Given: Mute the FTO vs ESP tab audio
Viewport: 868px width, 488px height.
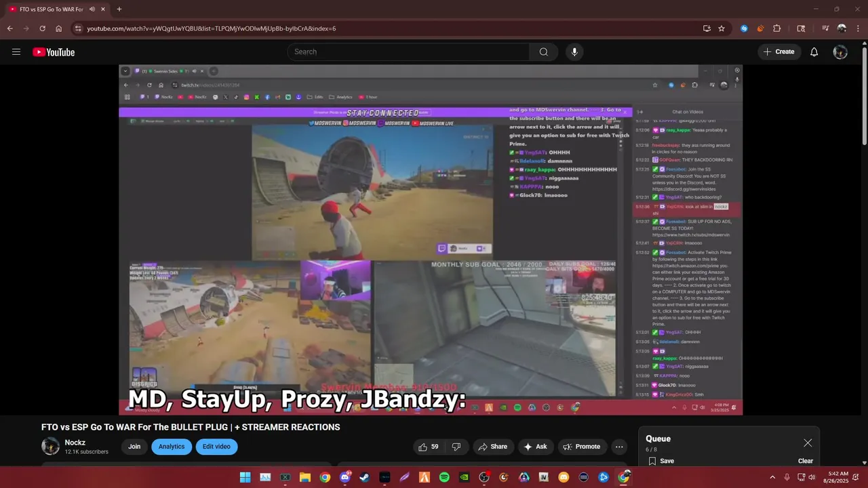Looking at the screenshot, I should point(92,9).
